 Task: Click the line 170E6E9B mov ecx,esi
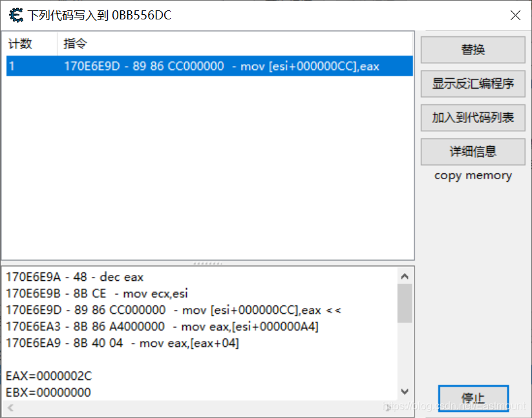coord(97,294)
